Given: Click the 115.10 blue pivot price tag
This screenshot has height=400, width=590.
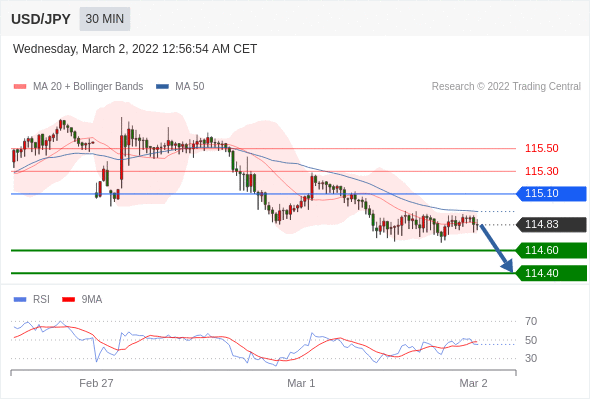Looking at the screenshot, I should point(551,193).
